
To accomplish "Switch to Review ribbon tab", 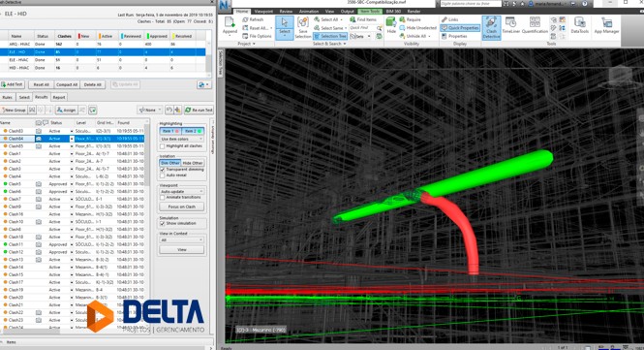I will 286,11.
